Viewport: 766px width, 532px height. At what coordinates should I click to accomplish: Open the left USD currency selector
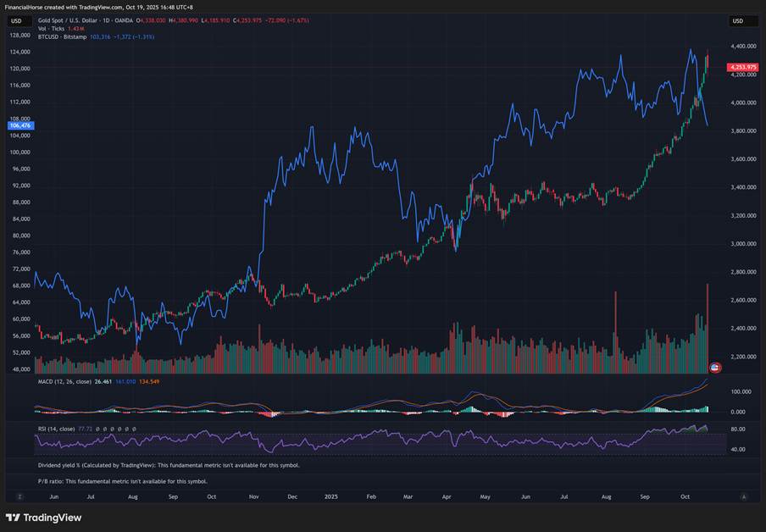pos(16,21)
